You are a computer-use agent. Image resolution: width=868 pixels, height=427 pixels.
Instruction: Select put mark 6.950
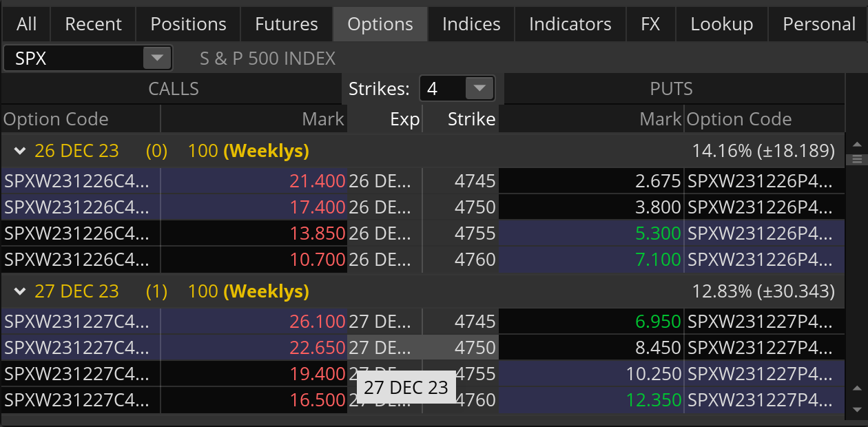click(658, 322)
